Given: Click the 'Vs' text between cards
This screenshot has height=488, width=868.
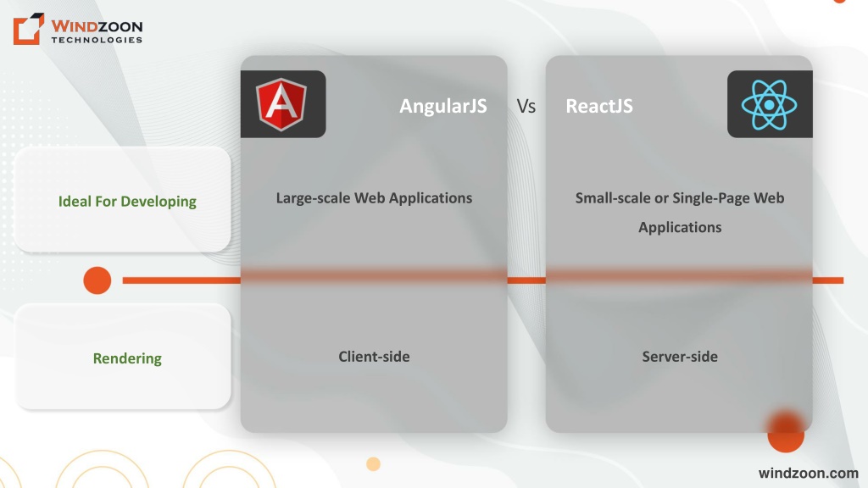Looking at the screenshot, I should click(526, 106).
